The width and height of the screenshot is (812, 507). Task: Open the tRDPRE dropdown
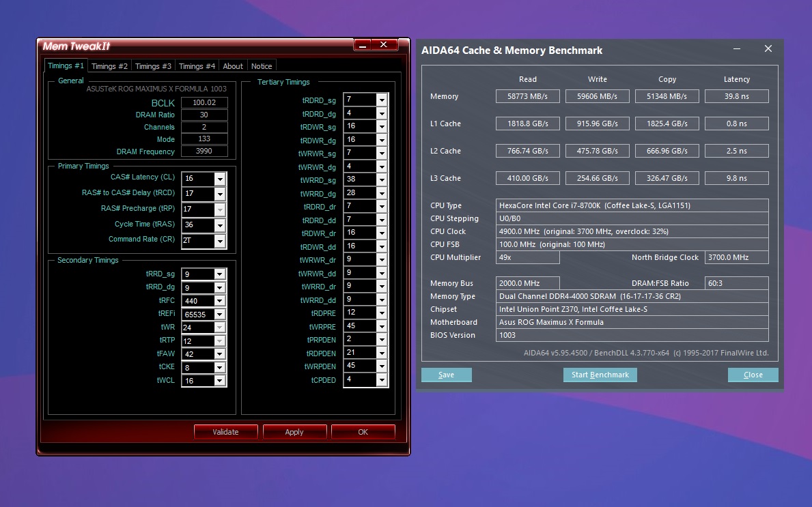coord(382,313)
